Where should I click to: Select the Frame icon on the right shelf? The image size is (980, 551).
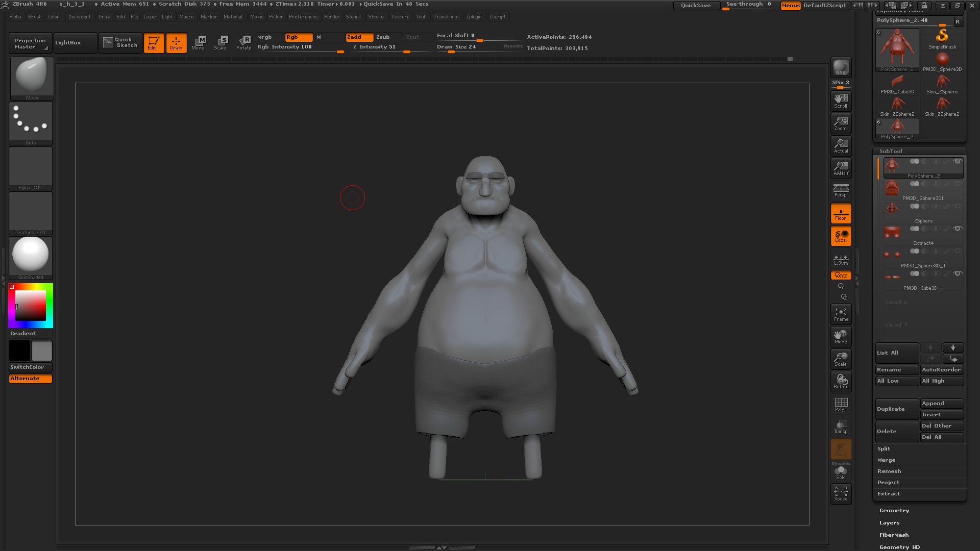[841, 314]
